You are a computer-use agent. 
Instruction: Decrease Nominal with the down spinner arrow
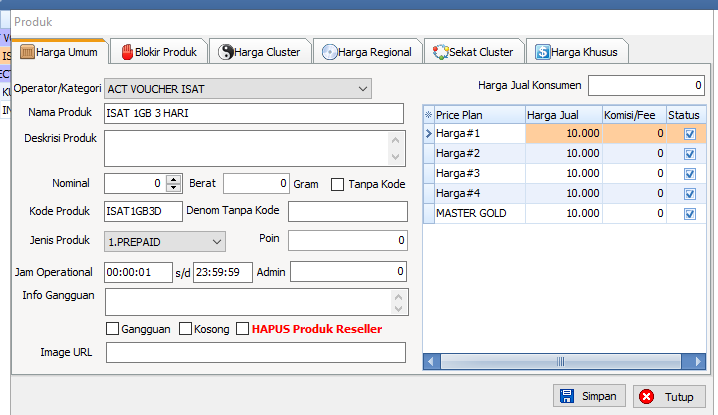pos(174,188)
